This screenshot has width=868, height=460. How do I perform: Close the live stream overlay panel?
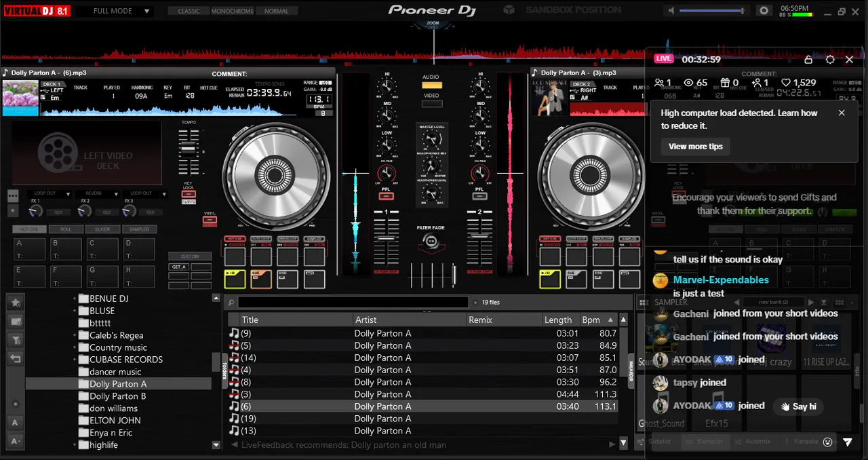pyautogui.click(x=850, y=60)
